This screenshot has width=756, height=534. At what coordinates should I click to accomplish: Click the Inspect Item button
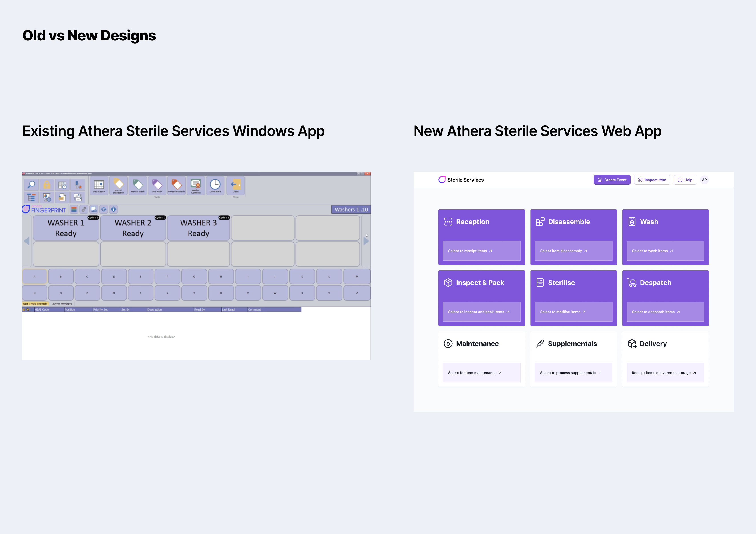[652, 180]
